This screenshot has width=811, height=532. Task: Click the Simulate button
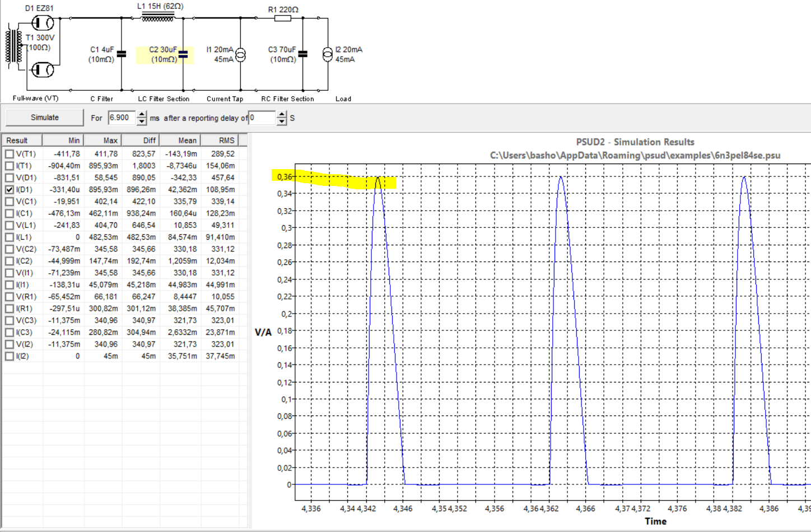tap(45, 118)
